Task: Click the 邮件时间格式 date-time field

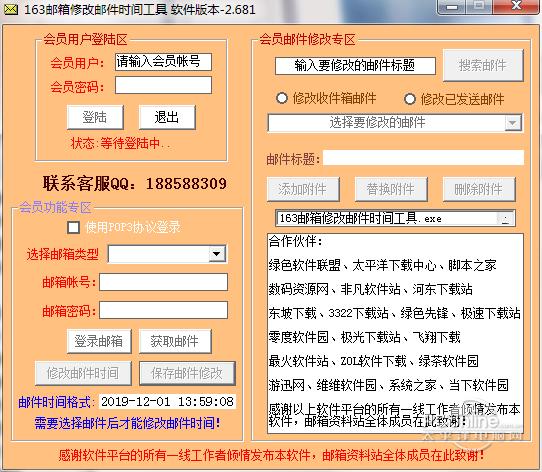Action: pyautogui.click(x=167, y=401)
